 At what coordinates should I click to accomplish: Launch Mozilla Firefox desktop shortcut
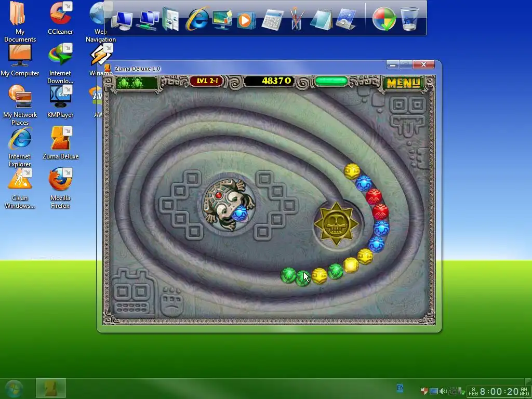click(60, 189)
